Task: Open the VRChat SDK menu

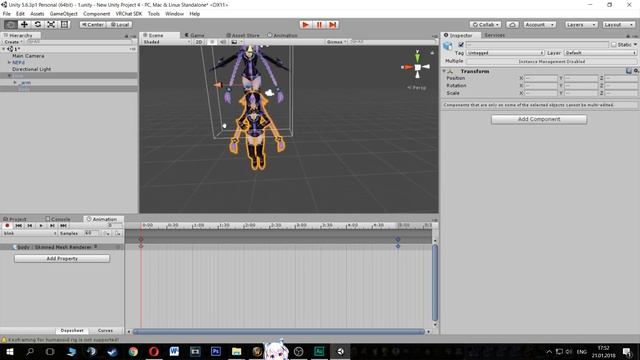Action: (129, 14)
